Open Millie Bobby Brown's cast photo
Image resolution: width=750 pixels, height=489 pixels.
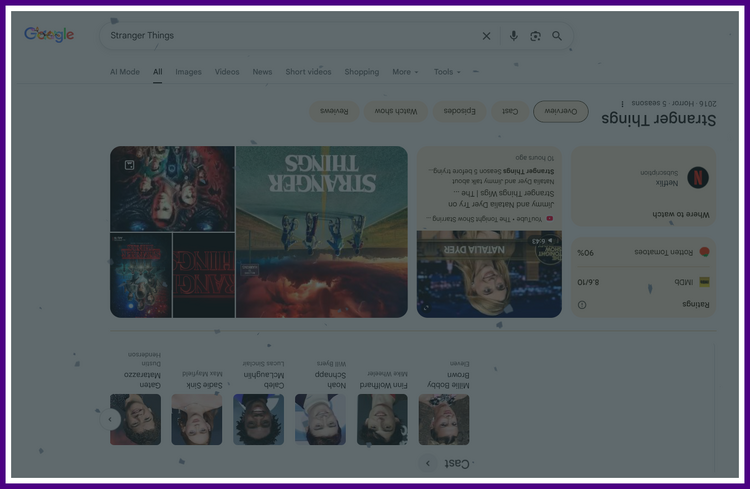pyautogui.click(x=444, y=420)
